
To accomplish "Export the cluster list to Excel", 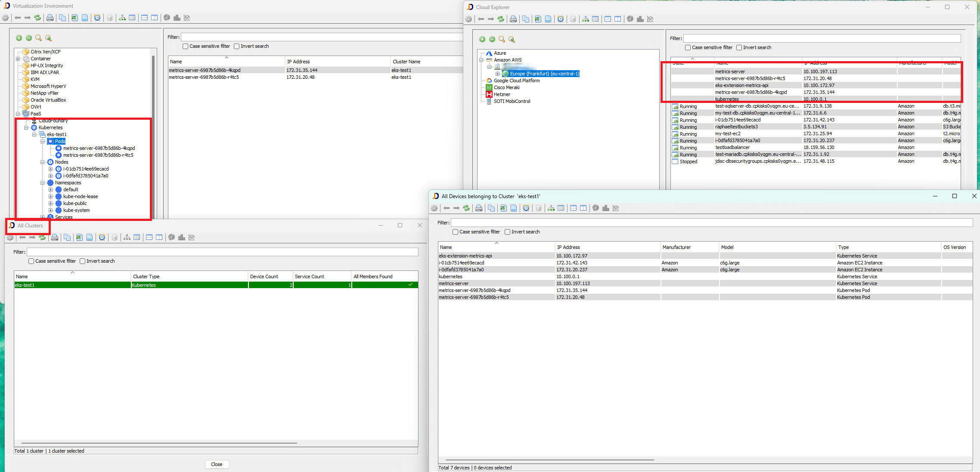I will pyautogui.click(x=79, y=237).
